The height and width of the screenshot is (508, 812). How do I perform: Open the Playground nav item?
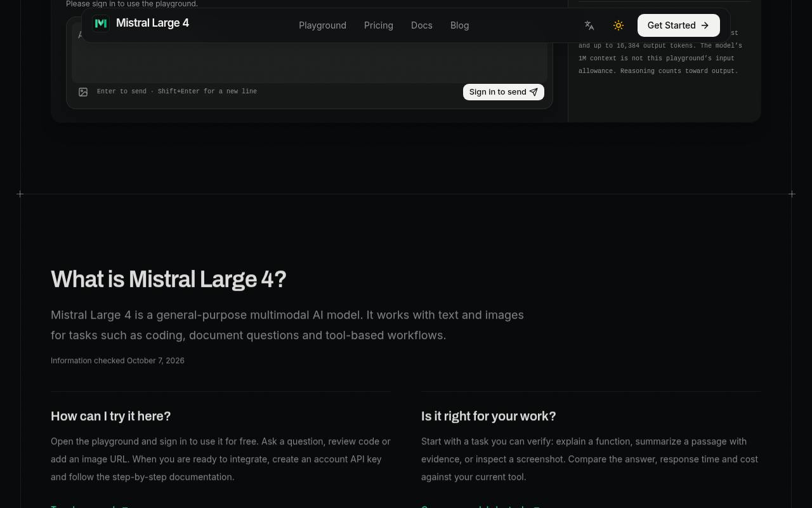[x=322, y=25]
